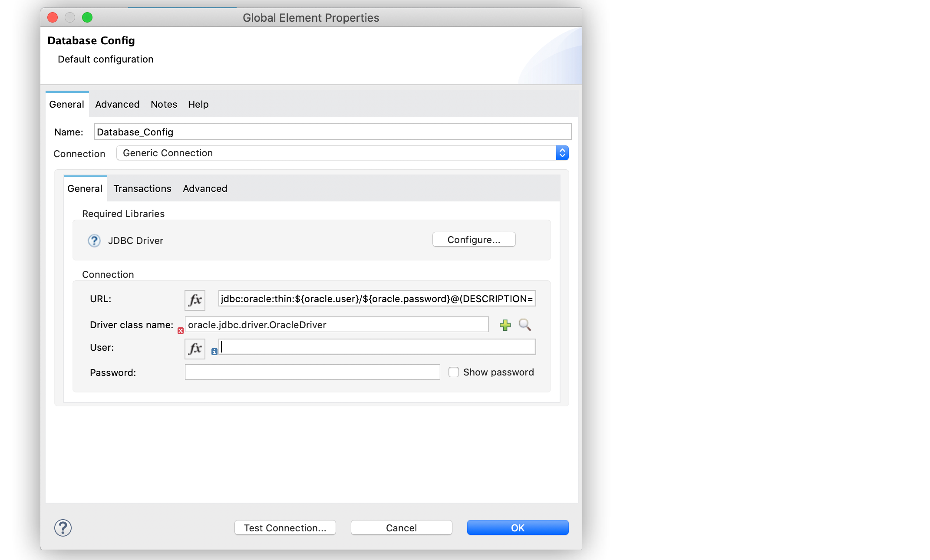Click the fx expression editor icon for User
The image size is (930, 560).
tap(195, 347)
